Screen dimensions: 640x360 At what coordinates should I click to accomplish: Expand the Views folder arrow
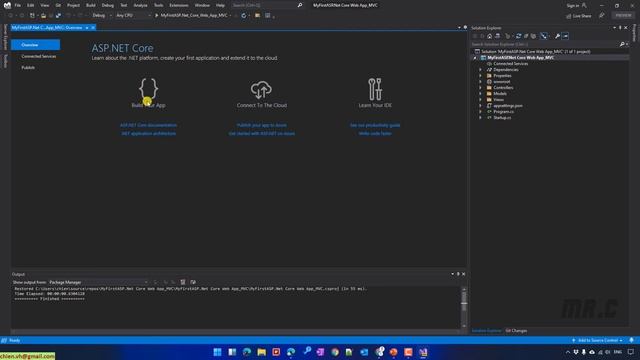(x=480, y=100)
